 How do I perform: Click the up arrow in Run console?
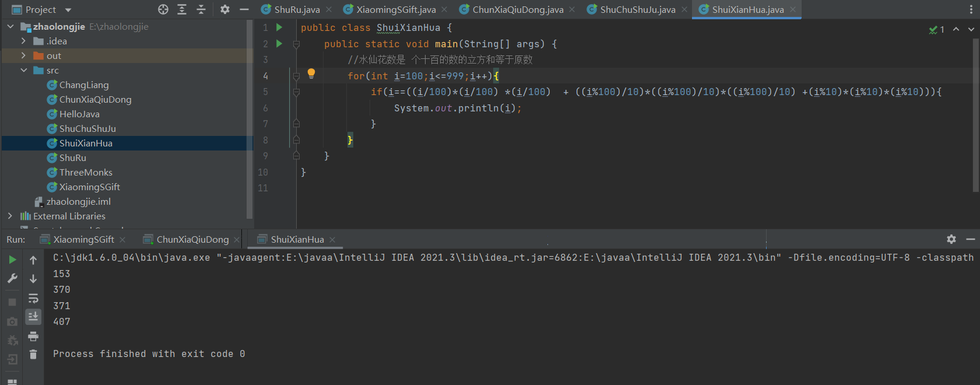33,260
